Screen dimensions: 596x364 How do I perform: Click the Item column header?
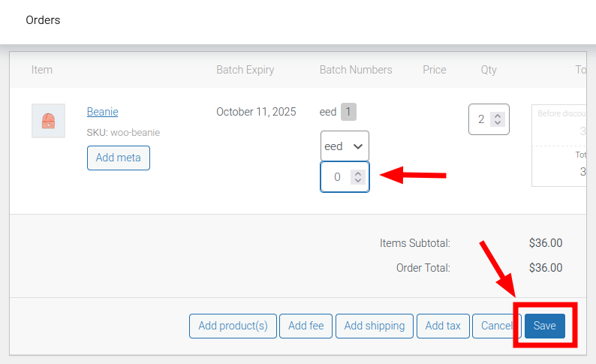pyautogui.click(x=42, y=70)
